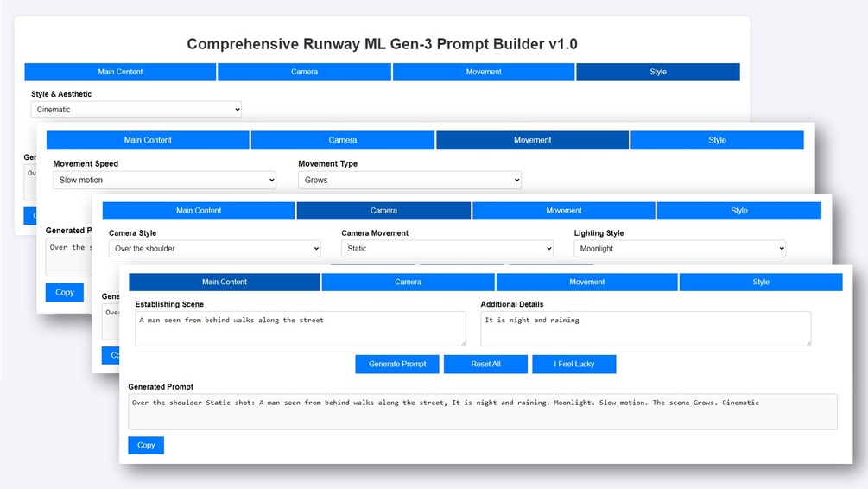The image size is (868, 489).
Task: Open Movement tab in the topmost back panel
Action: (484, 72)
